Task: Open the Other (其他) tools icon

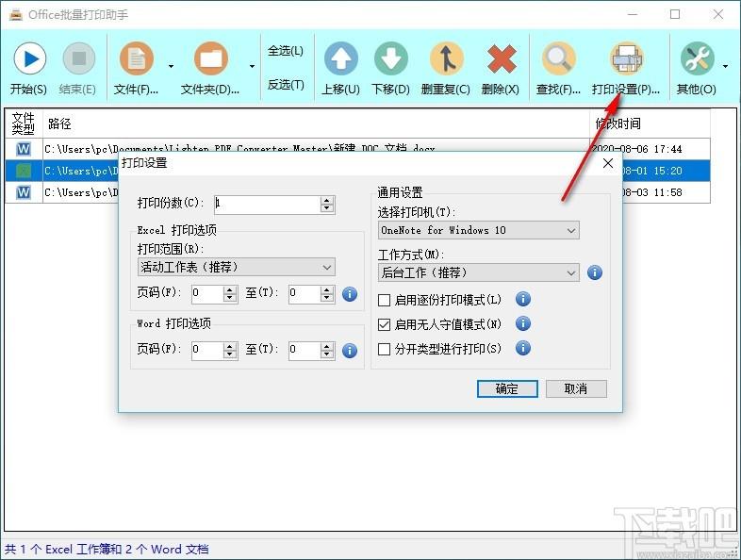Action: [x=697, y=58]
